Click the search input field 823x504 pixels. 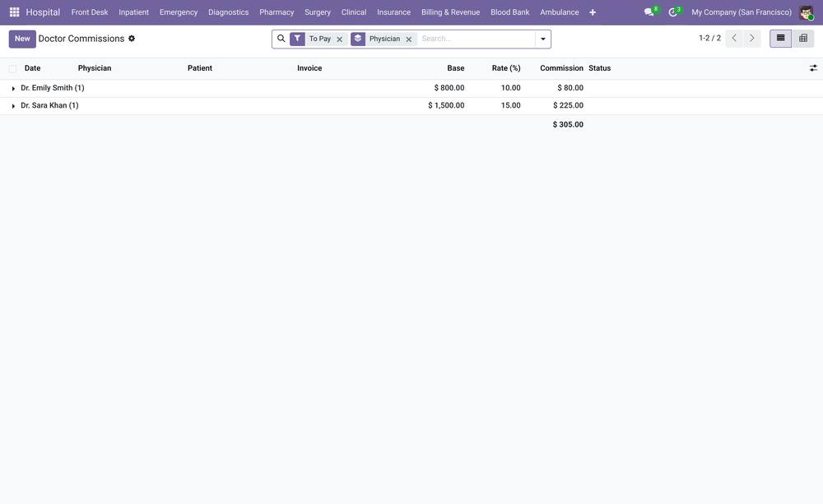click(477, 39)
